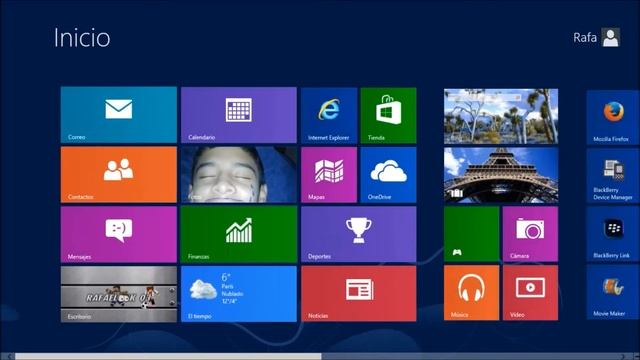Open the Eiffel Tower travel tile
The image size is (640, 360).
[x=501, y=175]
